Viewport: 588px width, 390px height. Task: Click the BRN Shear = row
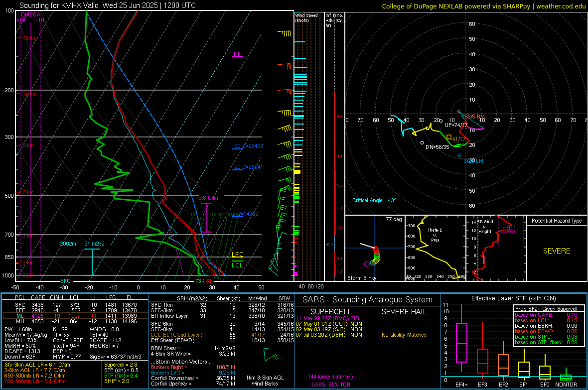(193, 348)
